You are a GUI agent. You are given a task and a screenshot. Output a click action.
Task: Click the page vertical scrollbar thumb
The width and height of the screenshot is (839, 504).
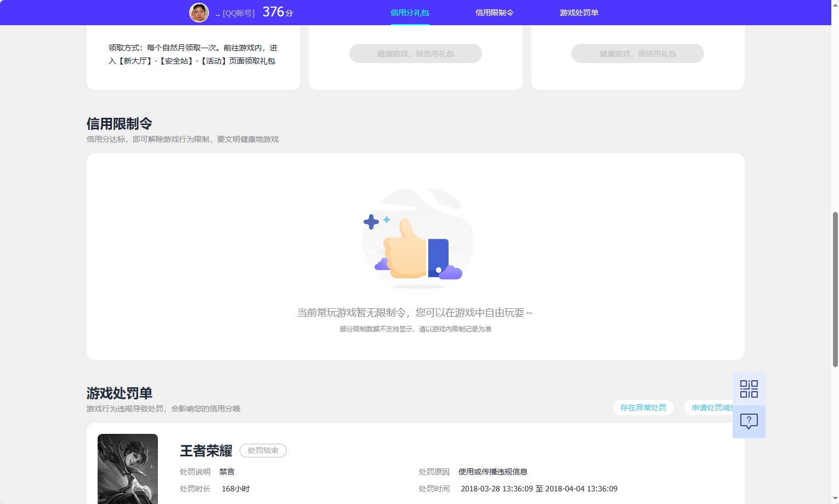(x=835, y=289)
